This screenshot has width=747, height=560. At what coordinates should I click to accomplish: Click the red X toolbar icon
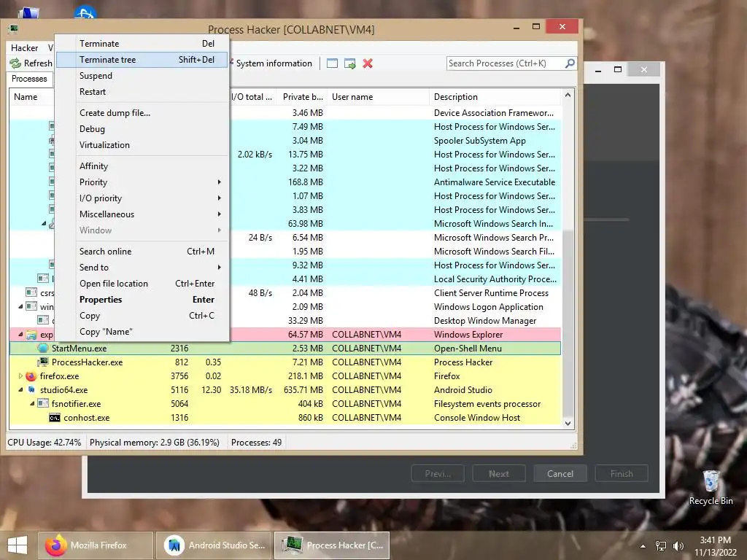click(x=368, y=63)
